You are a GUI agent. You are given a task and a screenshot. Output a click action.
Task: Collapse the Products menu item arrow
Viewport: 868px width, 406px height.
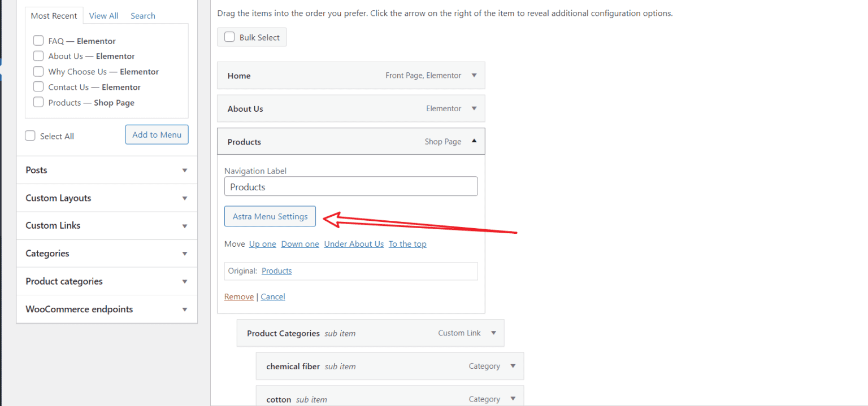click(x=474, y=142)
